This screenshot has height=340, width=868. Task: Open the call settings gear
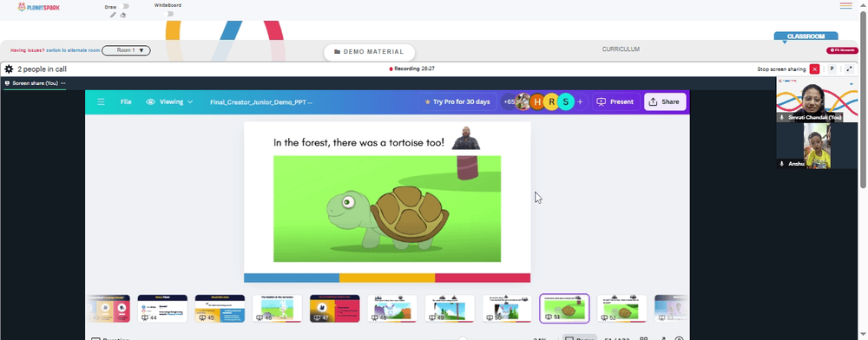coord(9,69)
